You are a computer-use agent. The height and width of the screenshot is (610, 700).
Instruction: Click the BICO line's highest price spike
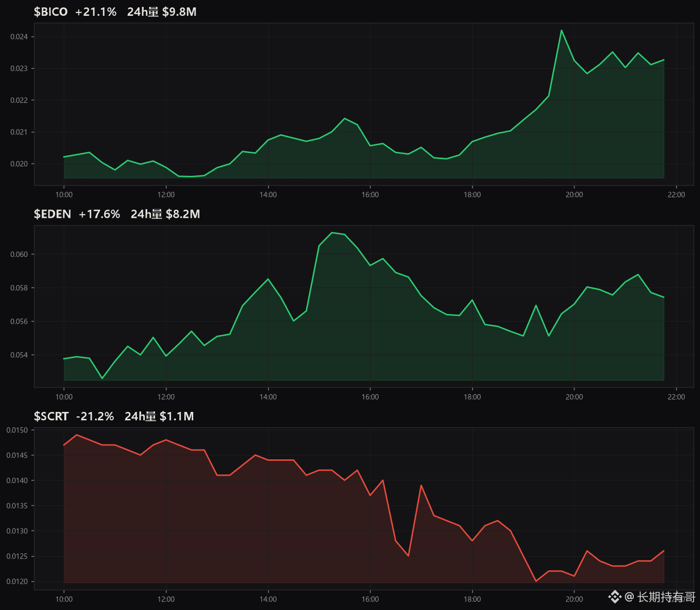[x=562, y=30]
